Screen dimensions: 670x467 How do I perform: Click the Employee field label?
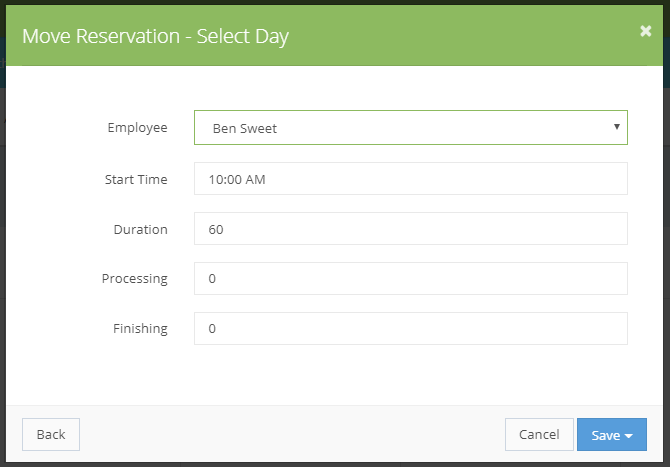137,128
